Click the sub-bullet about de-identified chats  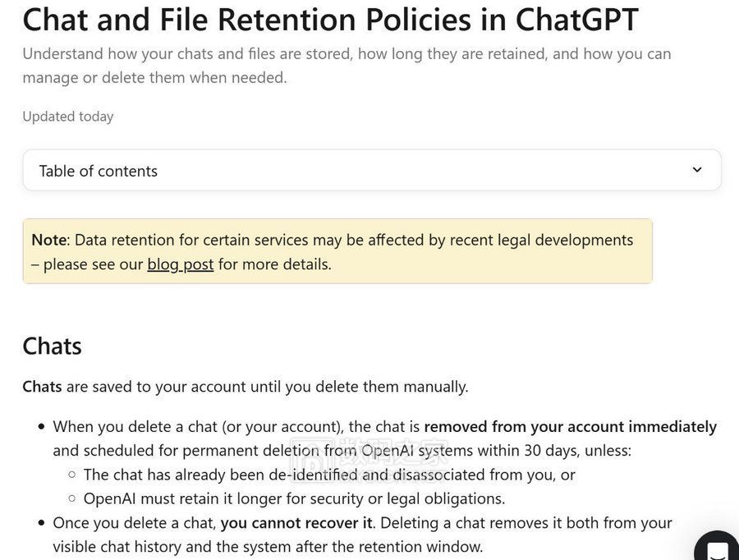tap(328, 475)
